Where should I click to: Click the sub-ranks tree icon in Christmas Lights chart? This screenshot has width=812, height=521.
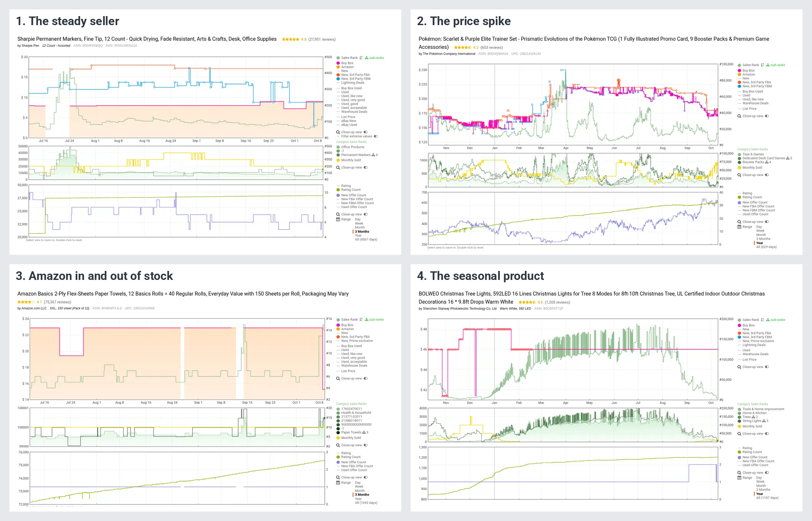(768, 320)
